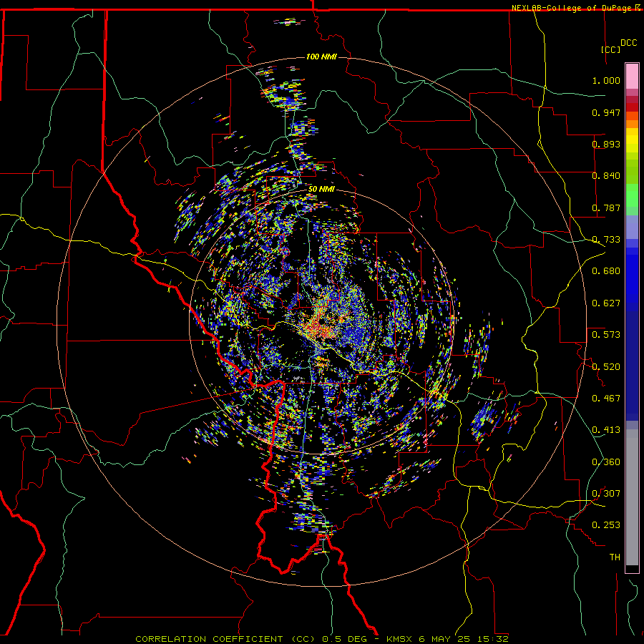644x644 pixels.
Task: Click the 0.733 scale value
Action: 606,240
